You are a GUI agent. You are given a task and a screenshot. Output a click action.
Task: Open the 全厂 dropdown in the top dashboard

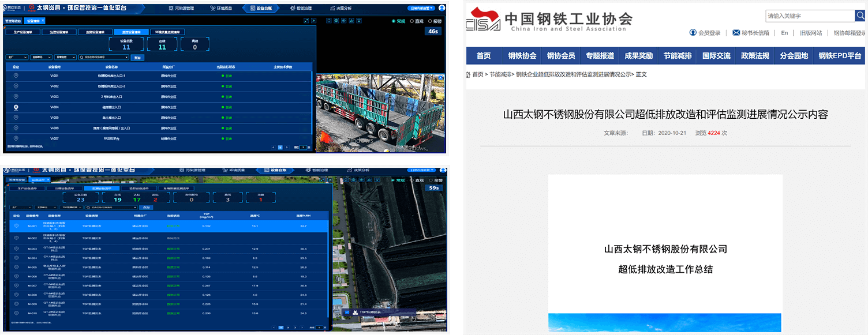[x=16, y=58]
